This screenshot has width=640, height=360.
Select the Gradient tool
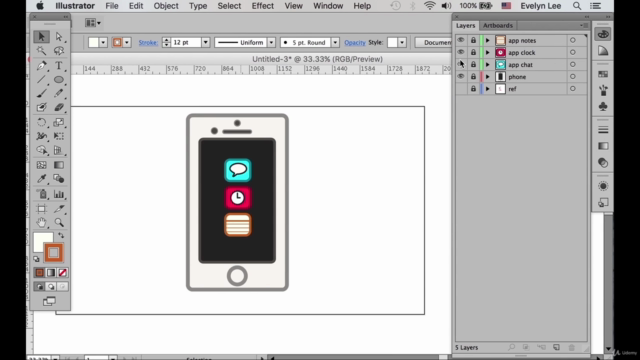tap(59, 165)
